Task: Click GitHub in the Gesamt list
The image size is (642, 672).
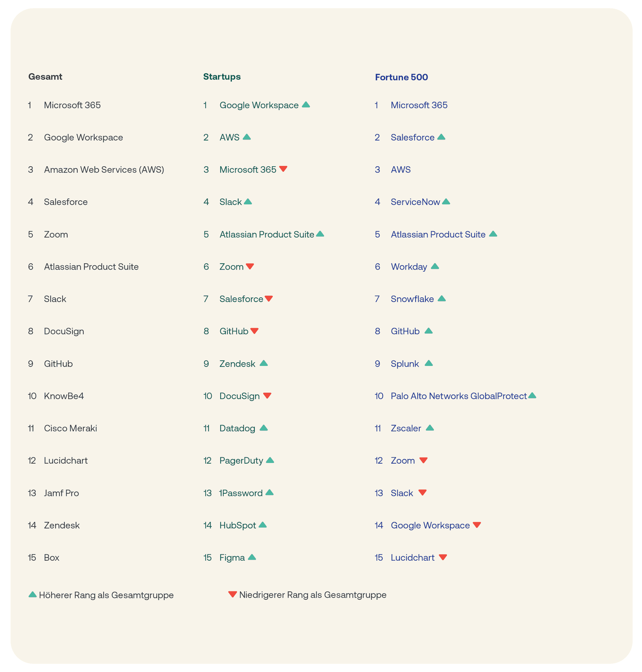Action: click(x=58, y=364)
